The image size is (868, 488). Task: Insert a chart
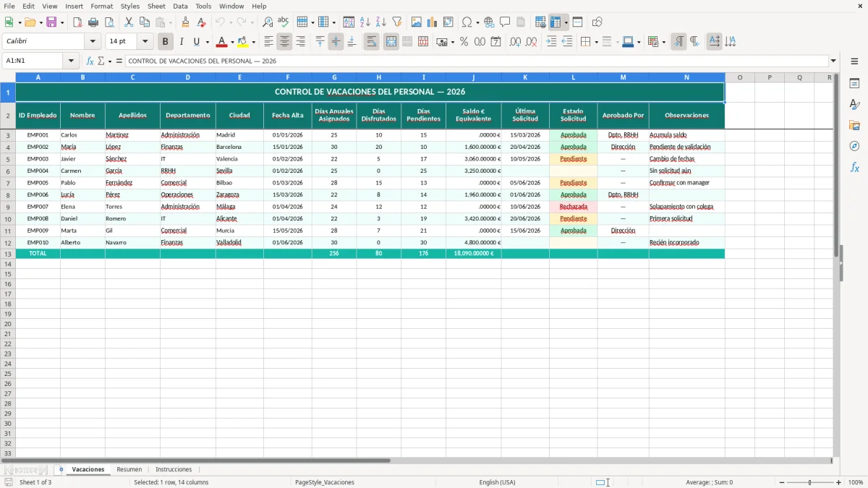(433, 22)
